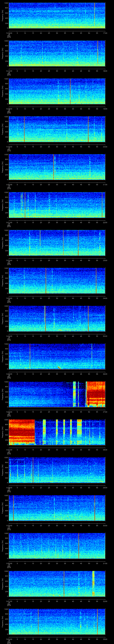Click the red line near 43 seconds in 5:30:00 panel
The image size is (114, 644).
79,546
